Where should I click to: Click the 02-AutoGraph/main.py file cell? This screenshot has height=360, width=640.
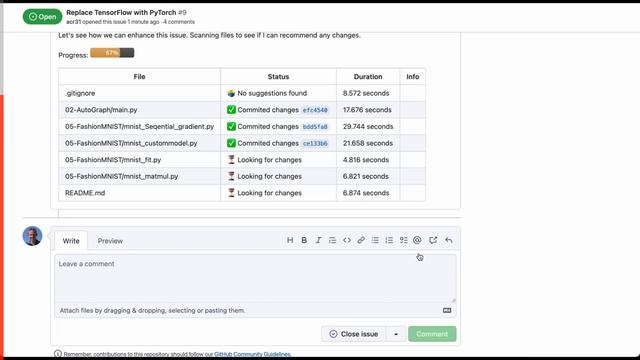tap(140, 110)
